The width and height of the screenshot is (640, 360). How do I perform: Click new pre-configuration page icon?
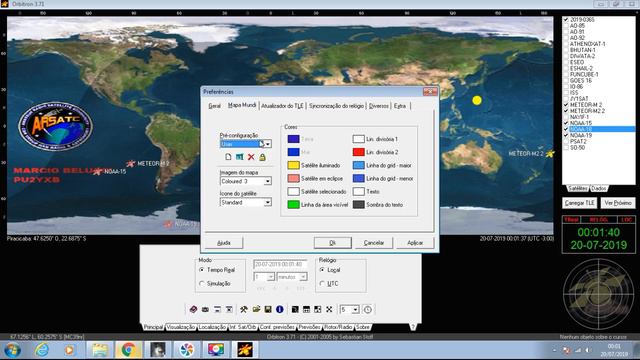228,157
